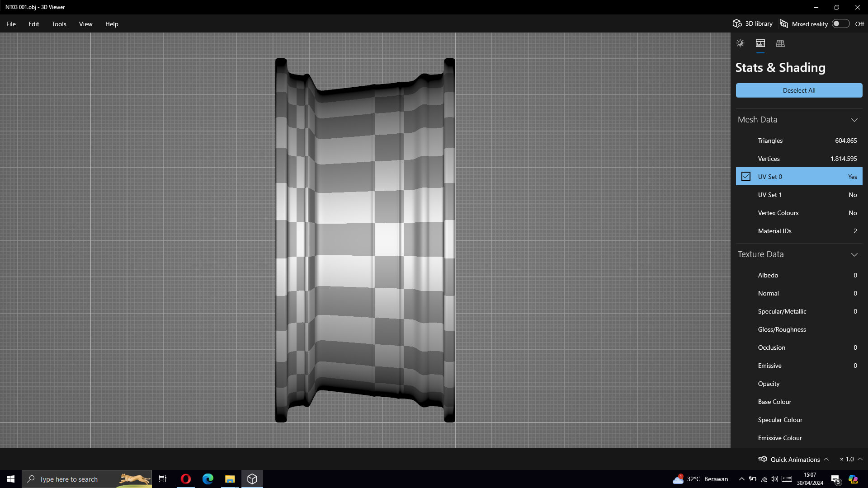Select the Vertex Colours row
Screen dimensions: 868x488
(x=799, y=213)
